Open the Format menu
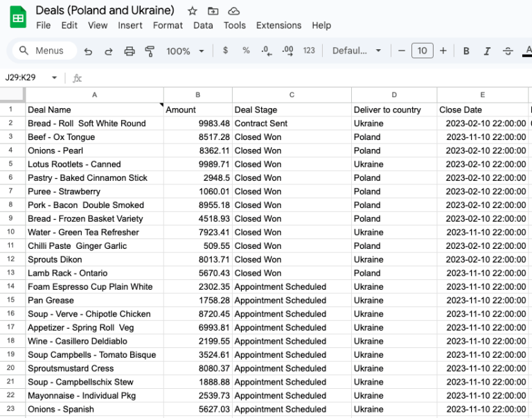Screen dimensions: 532x418 click(x=168, y=25)
